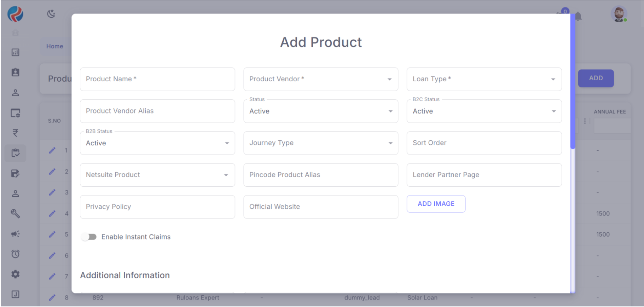The image size is (644, 307).
Task: Open the B2B Status dropdown
Action: click(x=157, y=143)
